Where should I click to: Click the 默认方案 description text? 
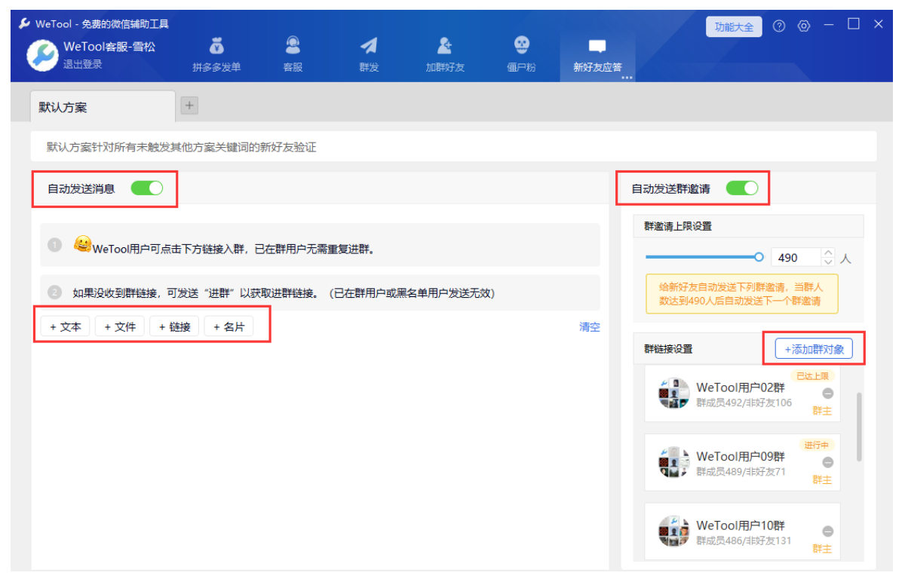tap(181, 147)
